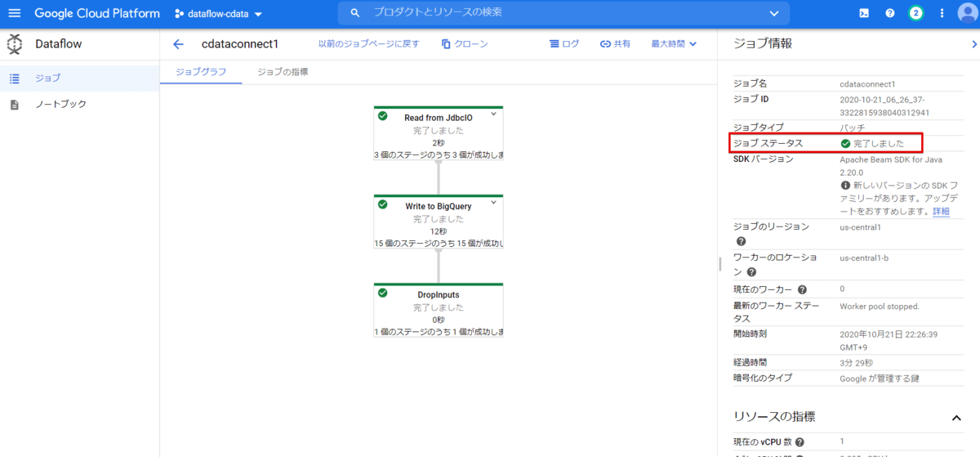Click the panel resize handle beside job info

(x=719, y=264)
